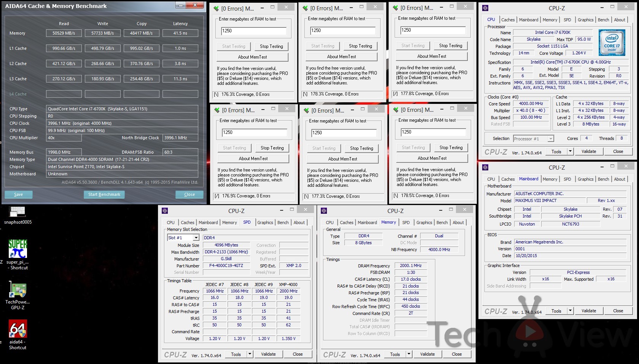Select Mainboard tab in CPU-Z SPD window
The height and width of the screenshot is (364, 639).
click(x=208, y=223)
